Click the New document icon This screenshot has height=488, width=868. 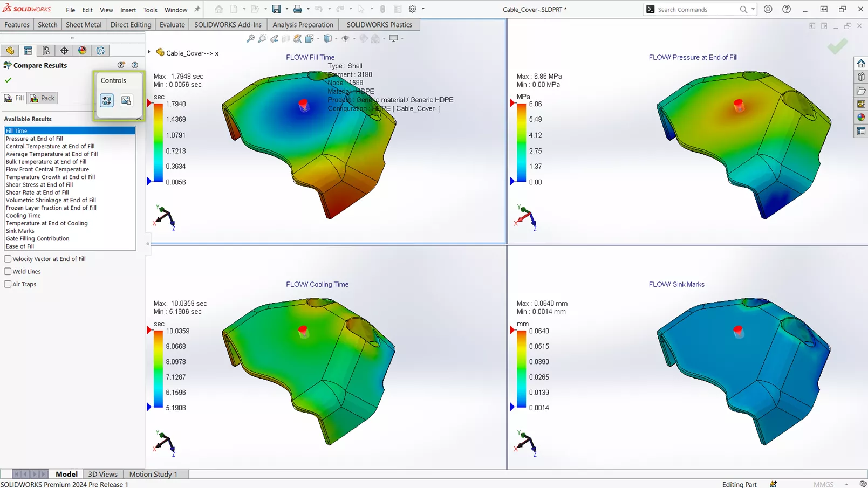pos(234,9)
